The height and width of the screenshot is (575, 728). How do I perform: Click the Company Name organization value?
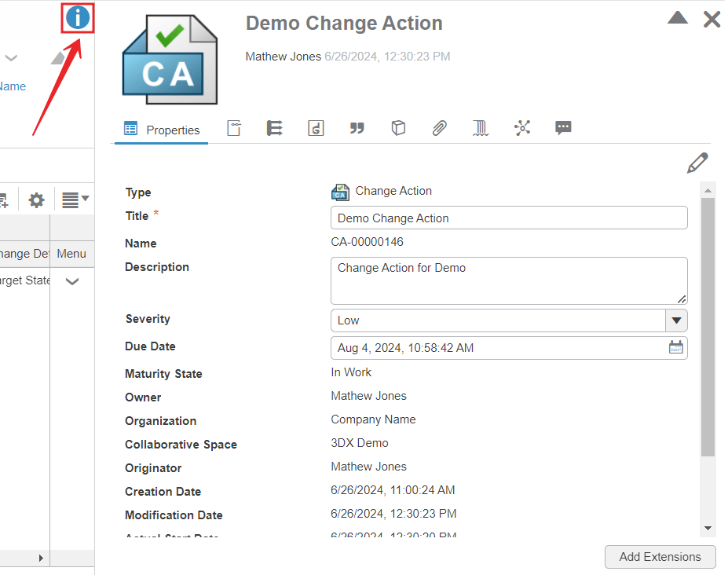tap(373, 419)
